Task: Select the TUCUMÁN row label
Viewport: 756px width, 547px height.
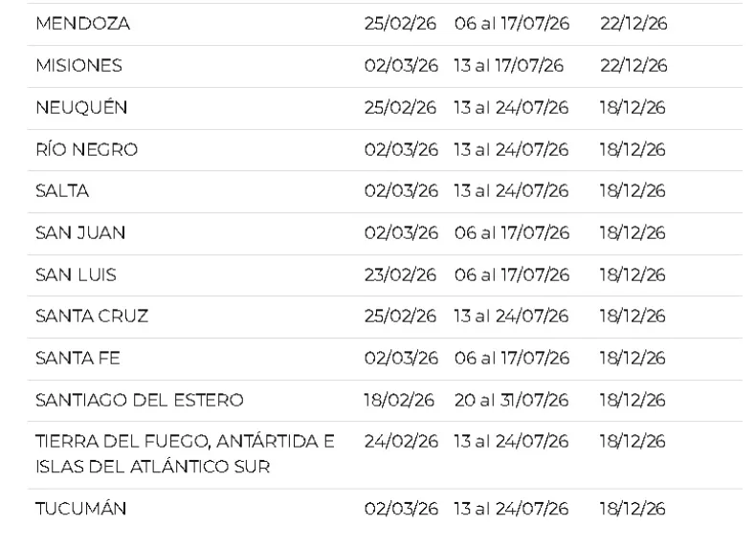Action: (x=80, y=509)
